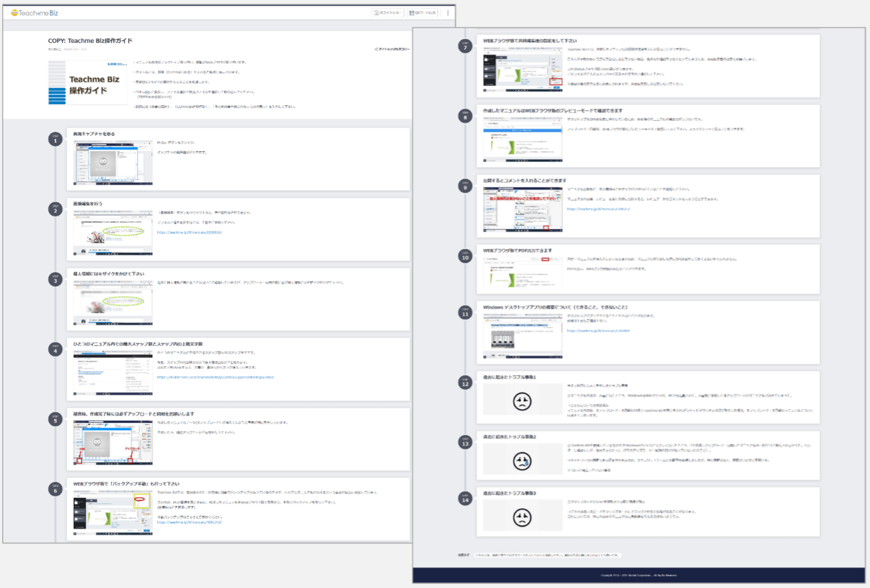Copy the title and description text
The image size is (870, 588).
point(392,50)
